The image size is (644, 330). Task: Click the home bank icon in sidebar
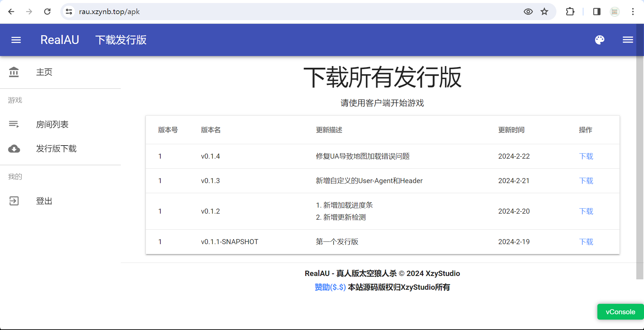[14, 72]
